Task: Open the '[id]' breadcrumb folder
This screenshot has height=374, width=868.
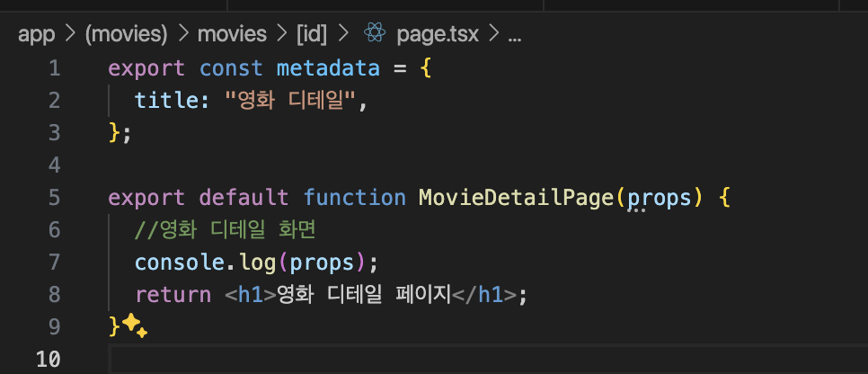Action: (312, 35)
